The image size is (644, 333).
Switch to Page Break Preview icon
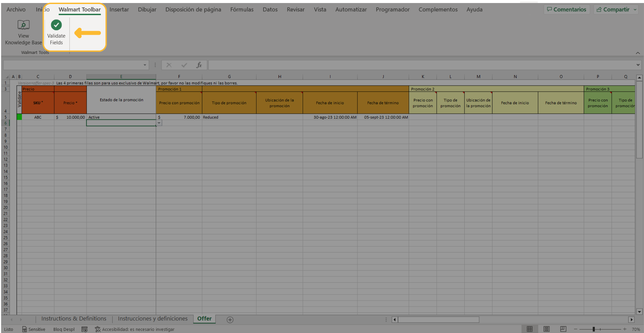[563, 329]
